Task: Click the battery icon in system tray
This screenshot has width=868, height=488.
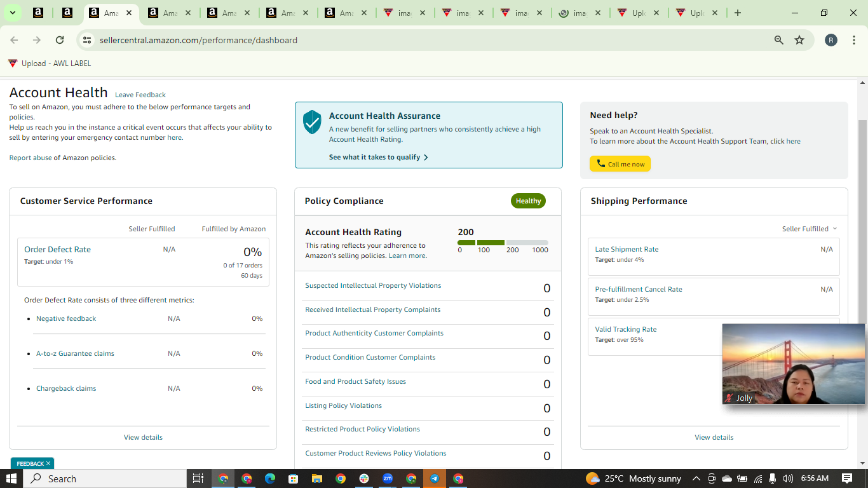Action: click(x=742, y=478)
